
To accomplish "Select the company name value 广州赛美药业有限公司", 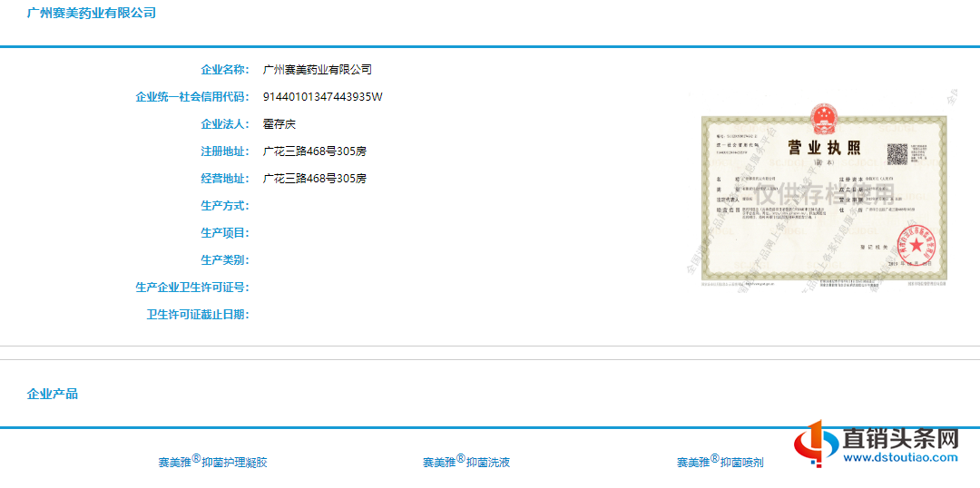I will 318,69.
